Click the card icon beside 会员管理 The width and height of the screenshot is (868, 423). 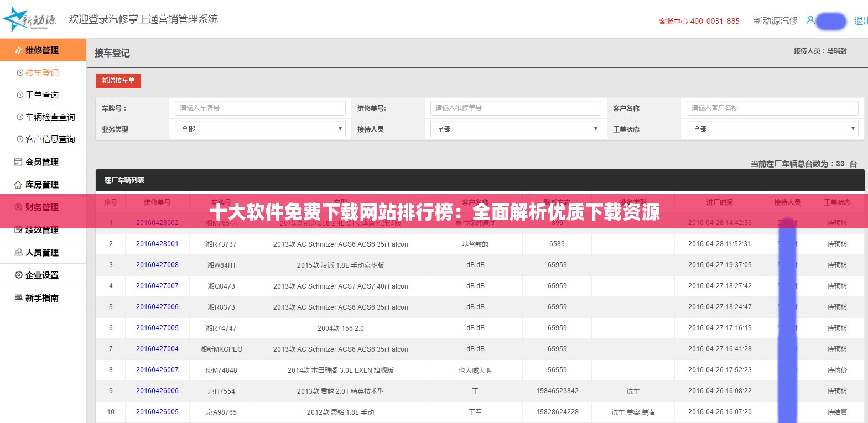(18, 162)
